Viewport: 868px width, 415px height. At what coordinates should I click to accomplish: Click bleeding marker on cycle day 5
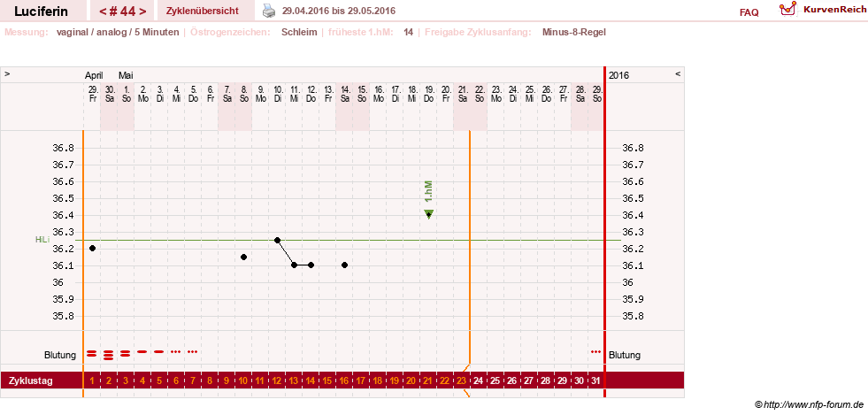tap(159, 351)
